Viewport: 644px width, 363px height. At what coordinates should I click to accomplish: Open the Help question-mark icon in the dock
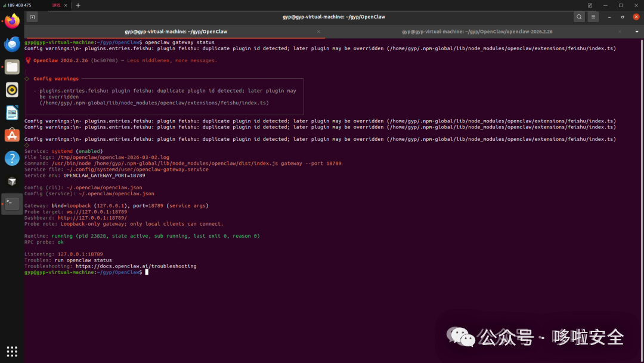[x=12, y=158]
